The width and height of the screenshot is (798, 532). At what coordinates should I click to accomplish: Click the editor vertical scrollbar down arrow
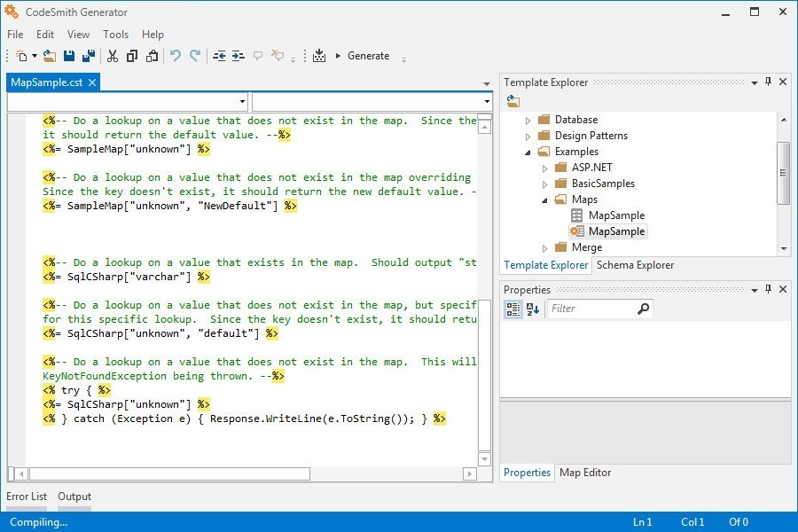click(x=484, y=458)
